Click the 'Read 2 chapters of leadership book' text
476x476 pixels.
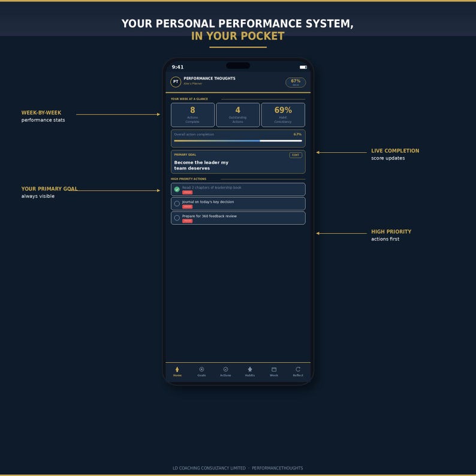coord(212,188)
